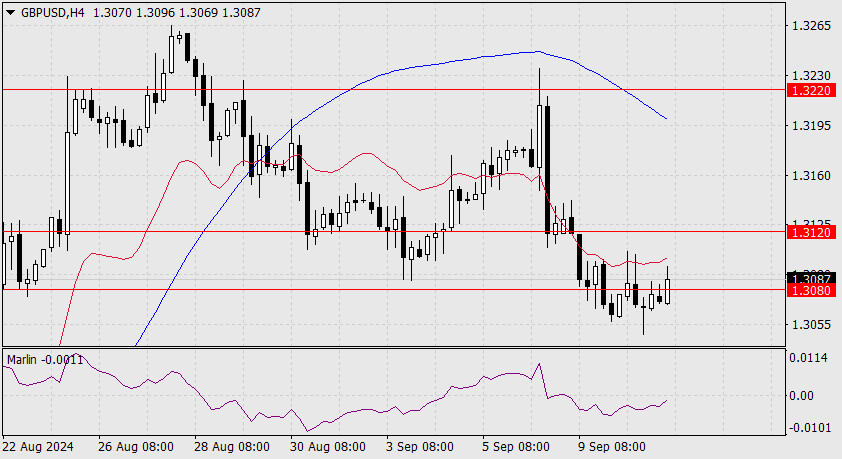
Task: Click the 0.00 Marlin scale value
Action: click(x=802, y=396)
